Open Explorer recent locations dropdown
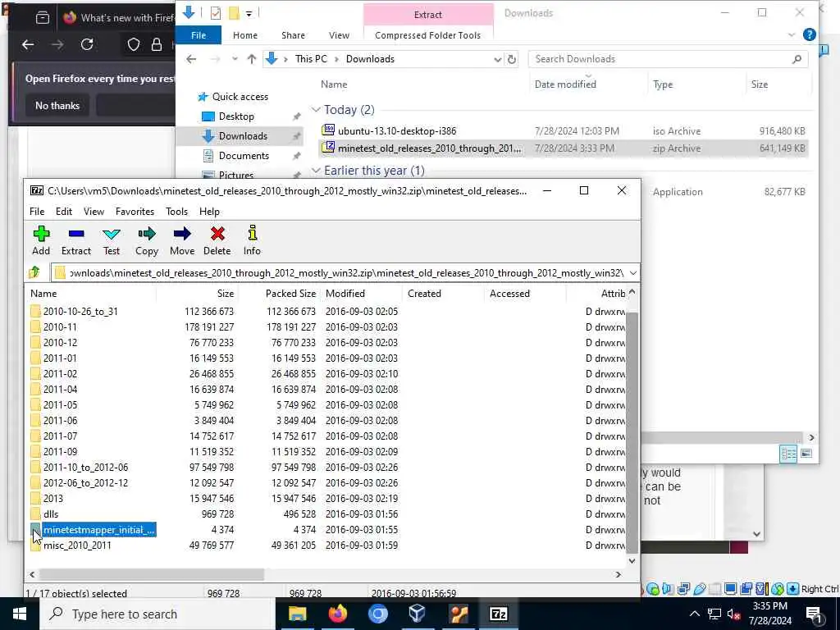The height and width of the screenshot is (630, 840). pyautogui.click(x=235, y=59)
